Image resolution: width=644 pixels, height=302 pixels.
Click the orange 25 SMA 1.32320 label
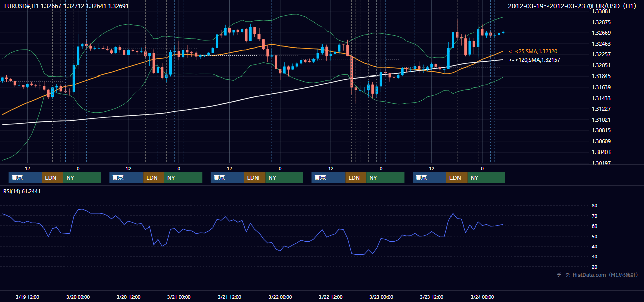coord(533,51)
